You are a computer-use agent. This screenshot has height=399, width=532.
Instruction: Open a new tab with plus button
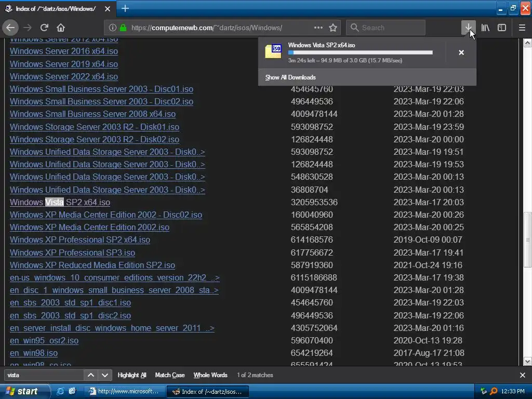click(125, 8)
